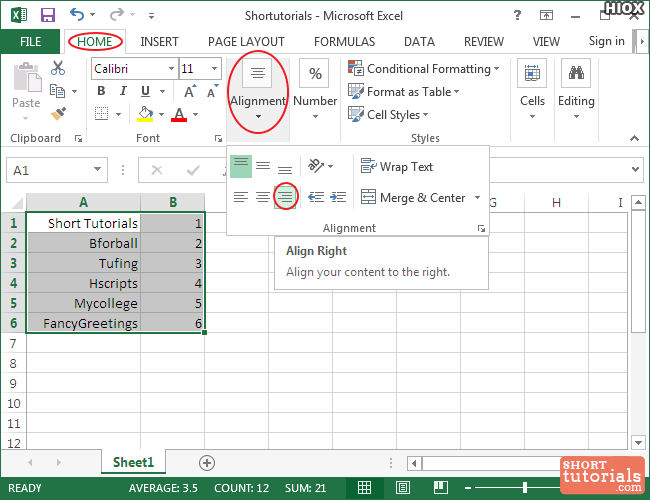Toggle Top Align for the cells
The image size is (650, 500).
[241, 166]
